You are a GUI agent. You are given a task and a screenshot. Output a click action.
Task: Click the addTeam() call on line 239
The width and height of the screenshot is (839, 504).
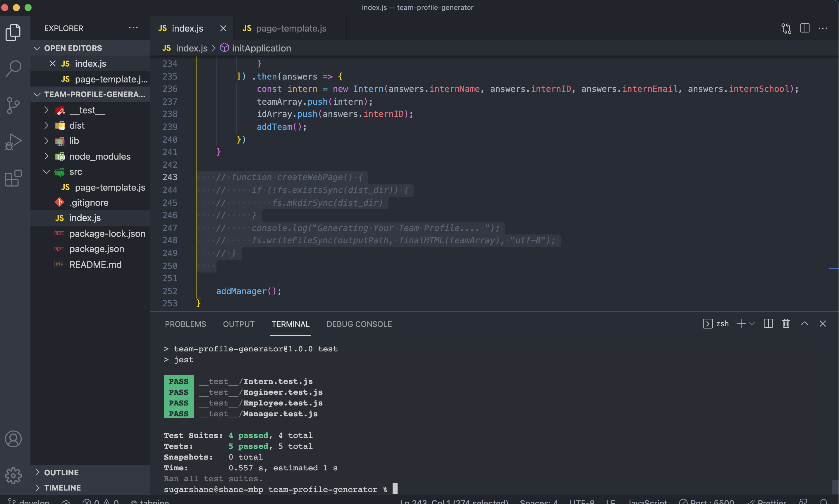pyautogui.click(x=281, y=127)
